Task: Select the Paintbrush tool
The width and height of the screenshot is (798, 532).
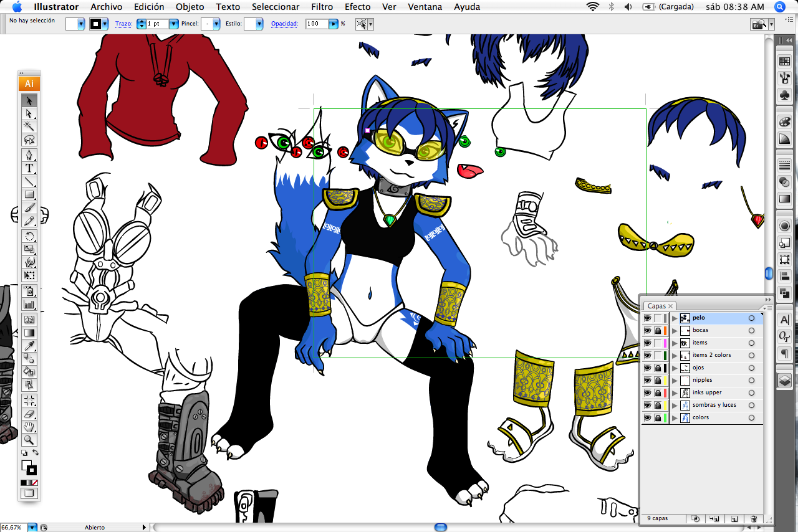Action: (29, 207)
